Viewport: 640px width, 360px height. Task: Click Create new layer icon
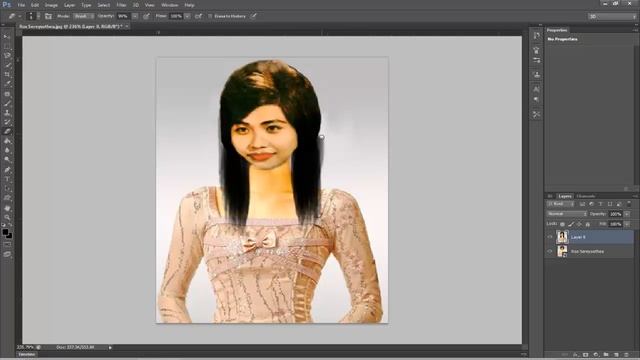pyautogui.click(x=616, y=355)
